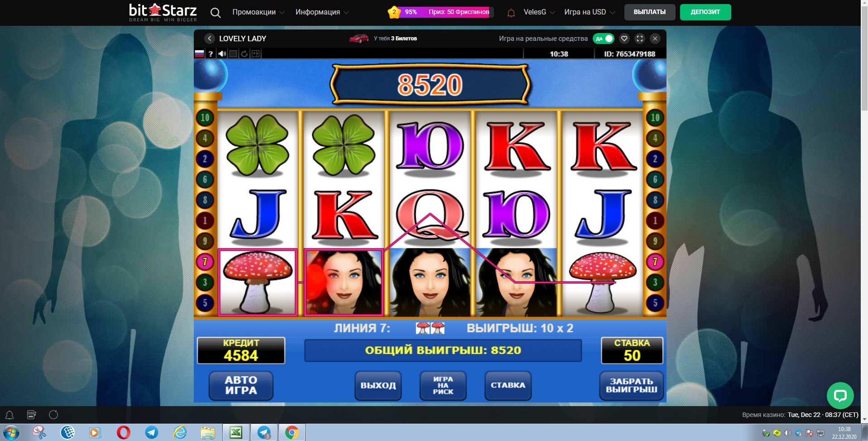
Task: Open the live chat support bubble
Action: (840, 395)
